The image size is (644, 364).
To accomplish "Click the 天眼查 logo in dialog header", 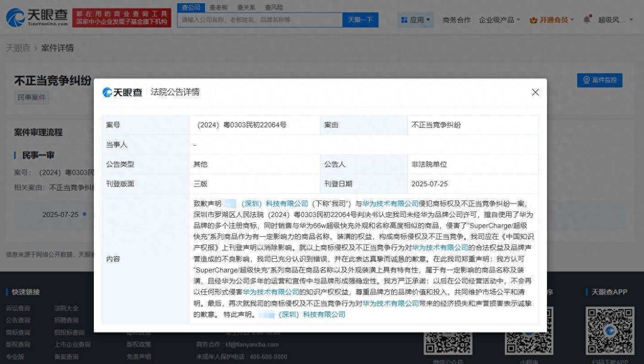I will click(122, 92).
